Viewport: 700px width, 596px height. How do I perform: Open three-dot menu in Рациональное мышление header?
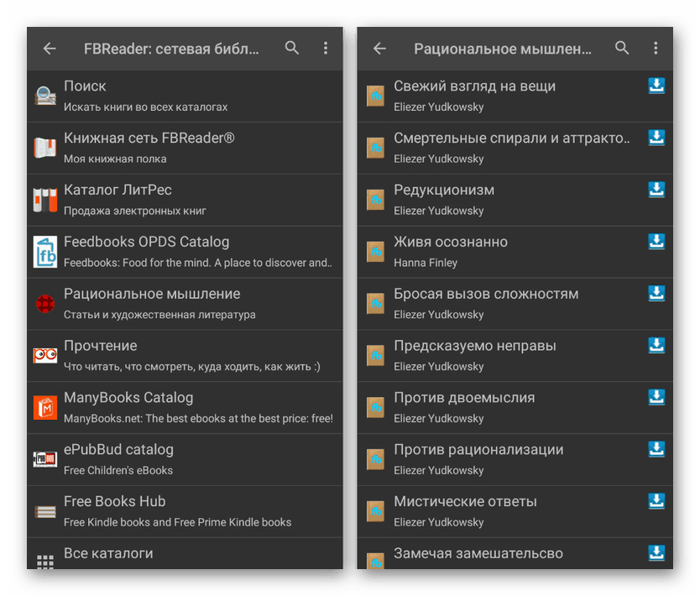[x=656, y=48]
